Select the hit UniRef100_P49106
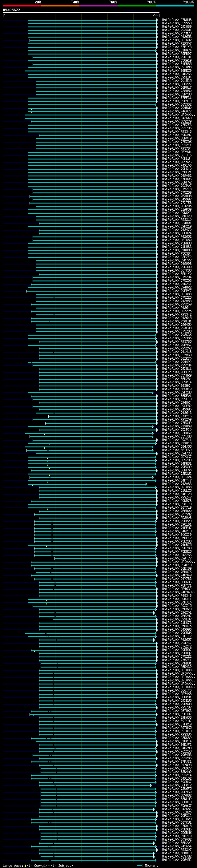This screenshot has width=197, height=868. (176, 165)
